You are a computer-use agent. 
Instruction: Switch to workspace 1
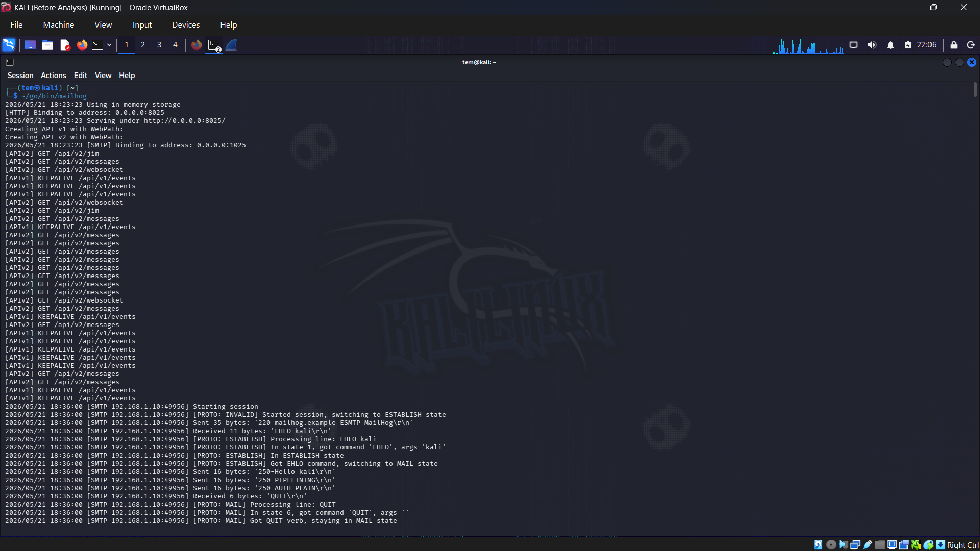(127, 45)
